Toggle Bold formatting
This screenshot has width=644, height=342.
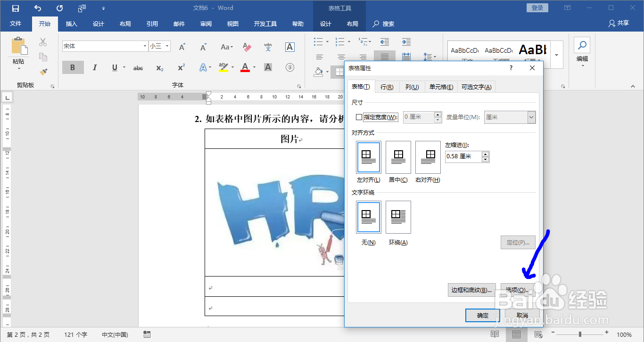(73, 68)
